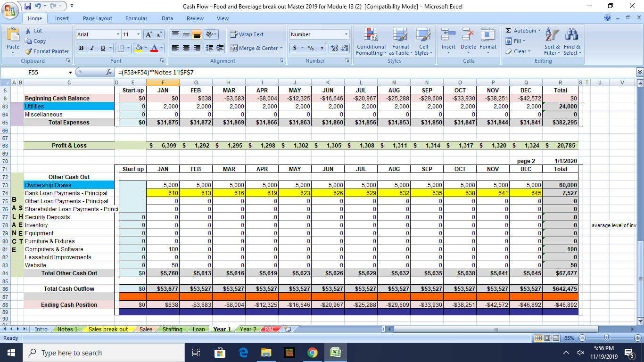This screenshot has height=362, width=644.
Task: Align text to the right
Action: pos(196,48)
